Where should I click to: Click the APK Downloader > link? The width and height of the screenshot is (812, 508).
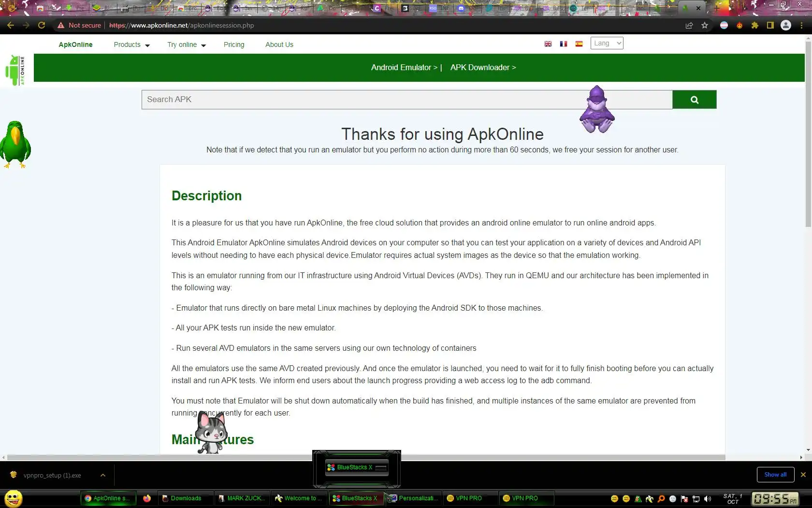click(483, 67)
